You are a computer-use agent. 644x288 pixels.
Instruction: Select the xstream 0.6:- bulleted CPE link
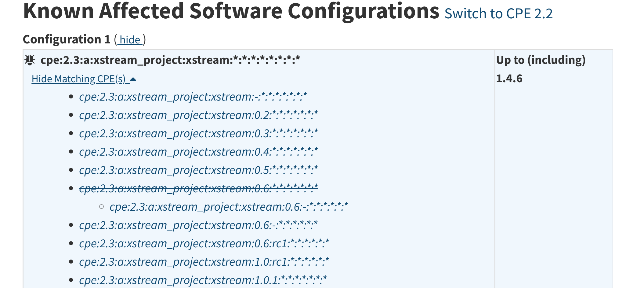click(198, 225)
